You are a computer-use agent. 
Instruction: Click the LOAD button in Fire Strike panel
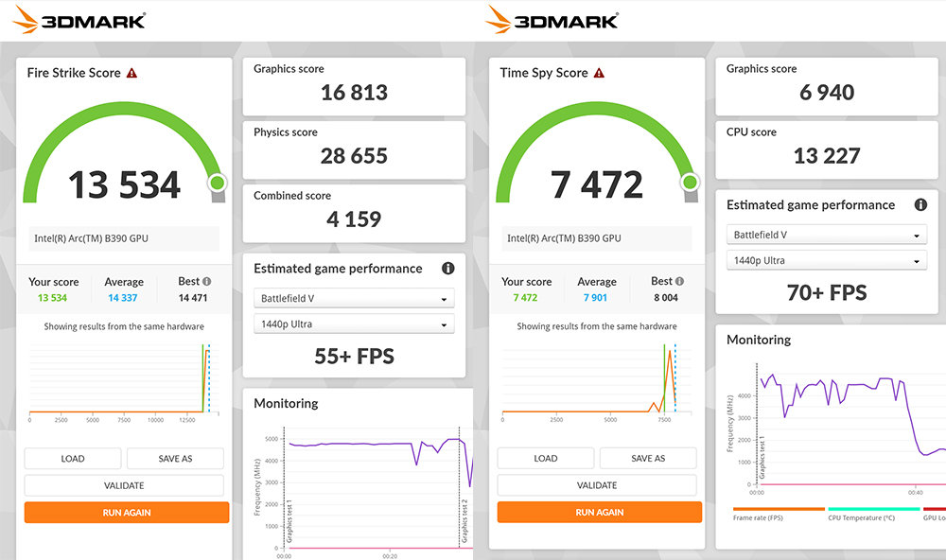73,459
